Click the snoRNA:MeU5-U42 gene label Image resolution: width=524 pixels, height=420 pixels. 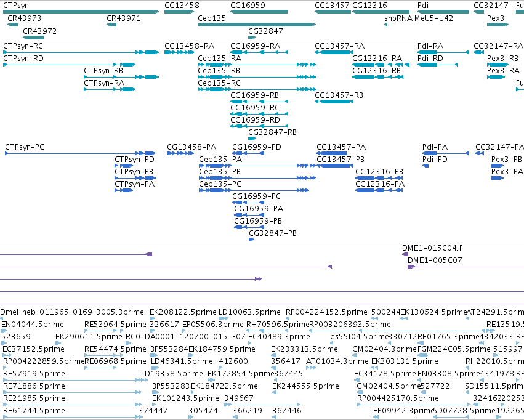click(x=419, y=18)
